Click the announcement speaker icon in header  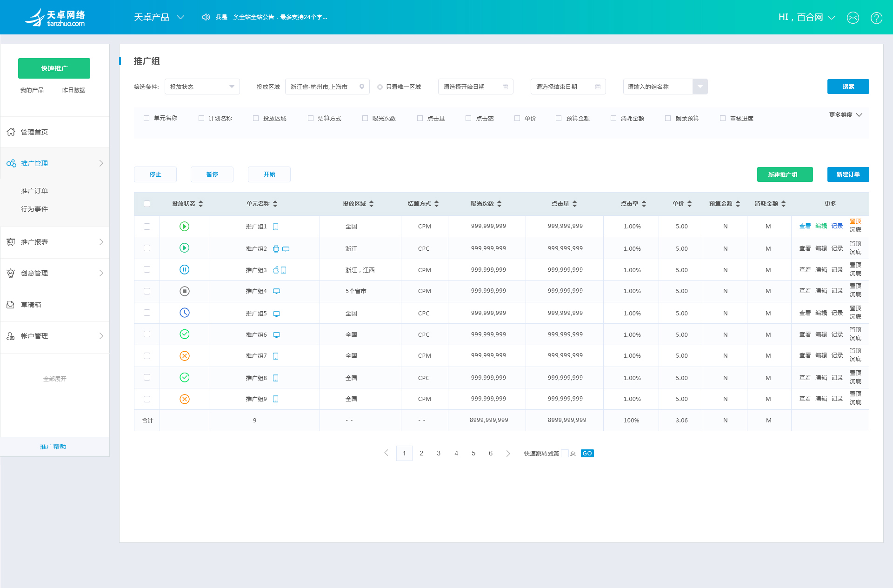206,17
